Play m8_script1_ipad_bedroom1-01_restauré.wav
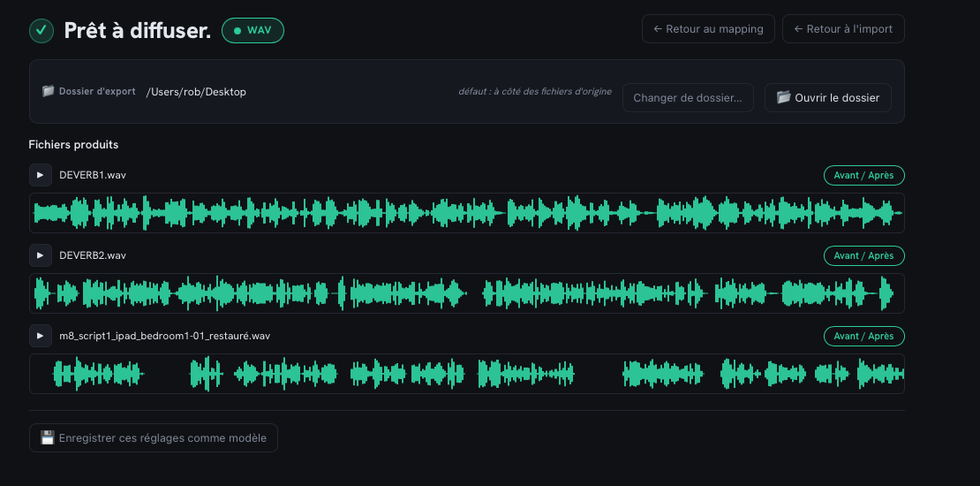 pos(41,336)
